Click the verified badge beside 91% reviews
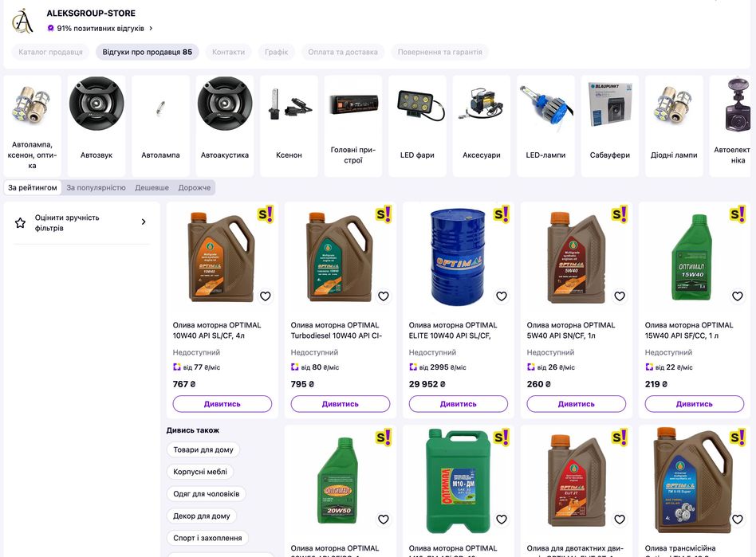756x557 pixels. pyautogui.click(x=50, y=29)
